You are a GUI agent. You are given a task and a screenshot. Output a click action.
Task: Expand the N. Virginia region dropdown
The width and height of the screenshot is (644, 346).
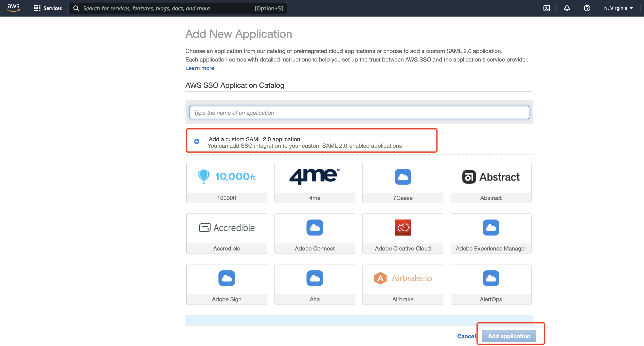pos(618,8)
